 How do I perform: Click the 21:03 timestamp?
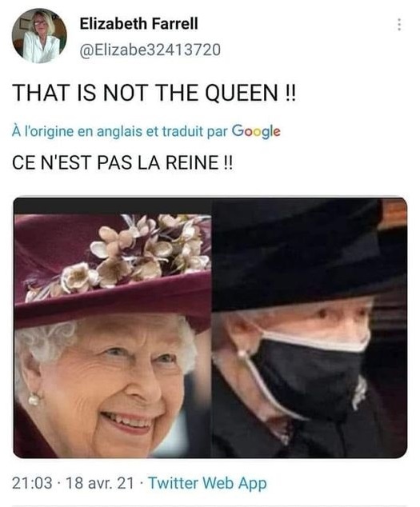pyautogui.click(x=32, y=483)
